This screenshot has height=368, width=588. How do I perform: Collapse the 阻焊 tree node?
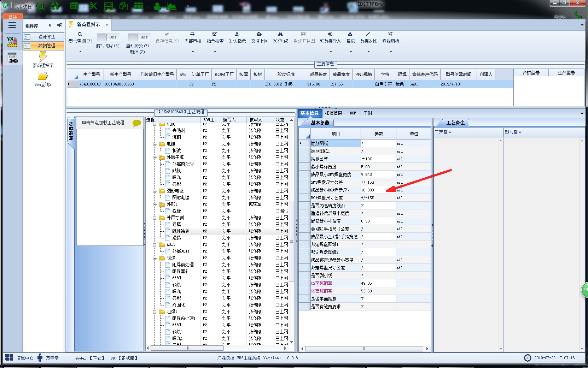155,258
